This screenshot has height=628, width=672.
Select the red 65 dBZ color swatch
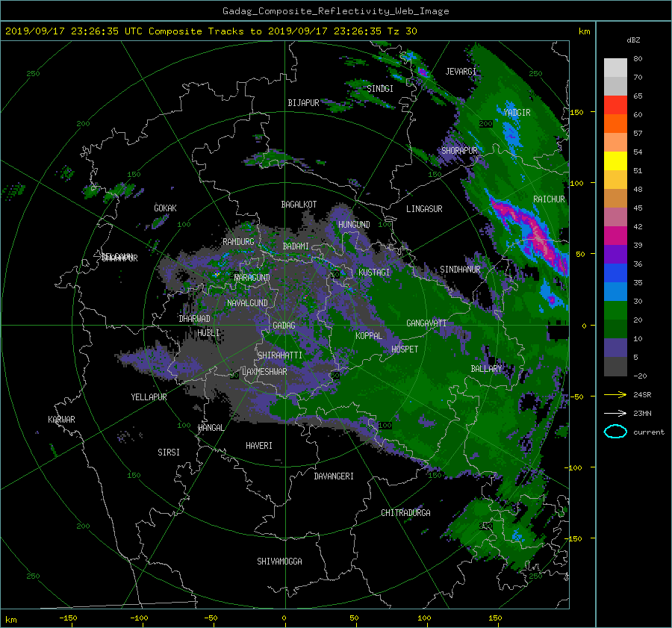[x=615, y=105]
